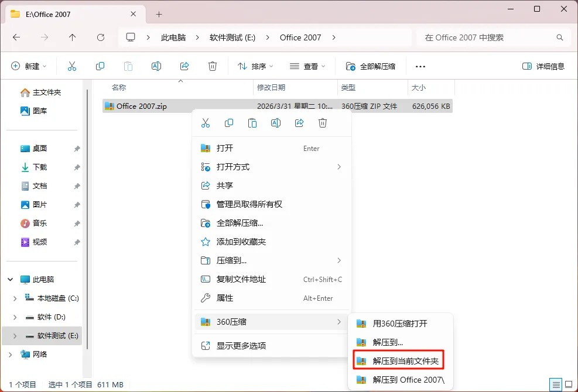Expand 软件 (D:) tree node
578x392 pixels.
15,317
